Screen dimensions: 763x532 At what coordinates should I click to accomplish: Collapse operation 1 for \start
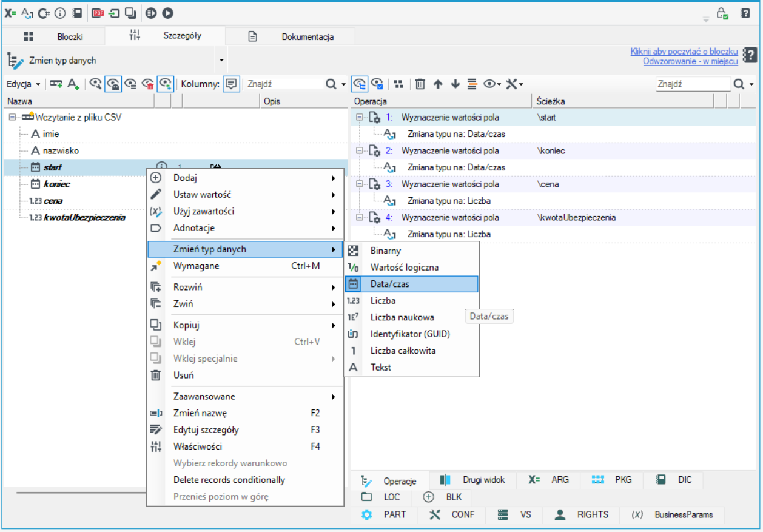pos(360,117)
